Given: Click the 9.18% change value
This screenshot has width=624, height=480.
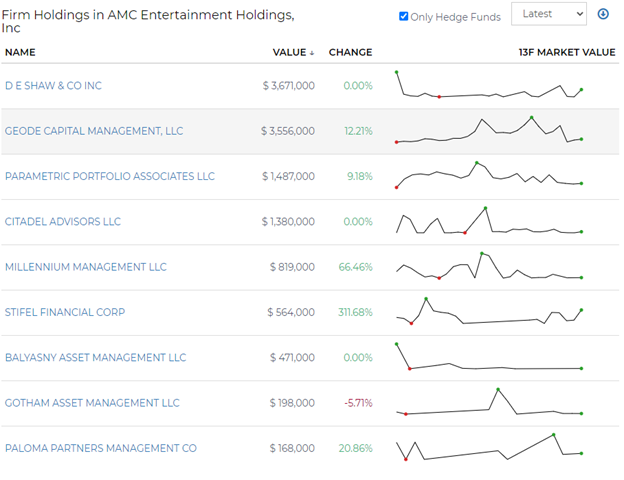Looking at the screenshot, I should (x=360, y=176).
